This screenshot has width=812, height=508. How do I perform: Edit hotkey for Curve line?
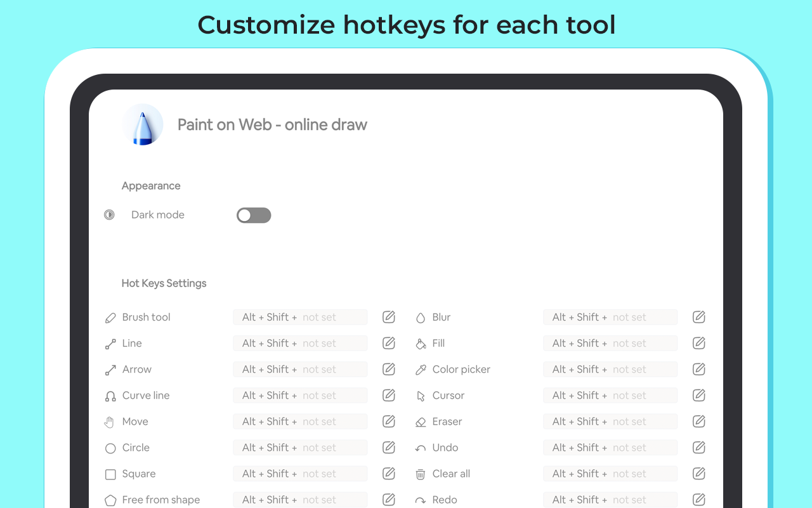[x=389, y=395]
